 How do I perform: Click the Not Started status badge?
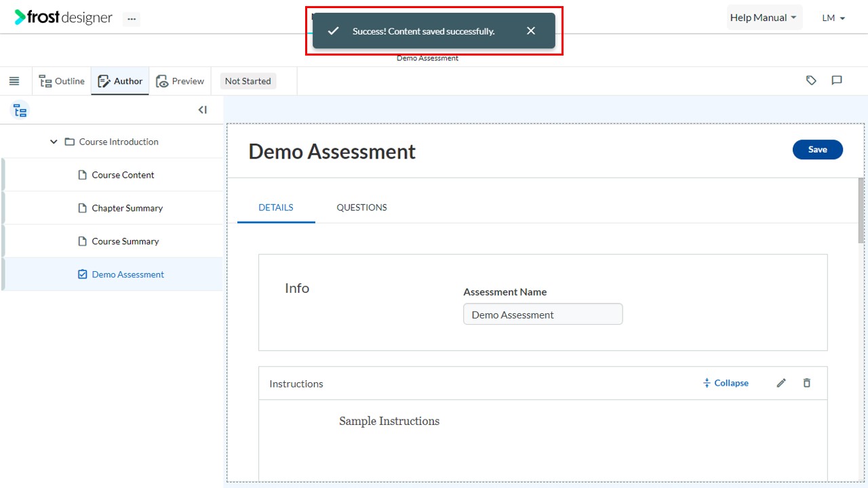[x=248, y=81]
